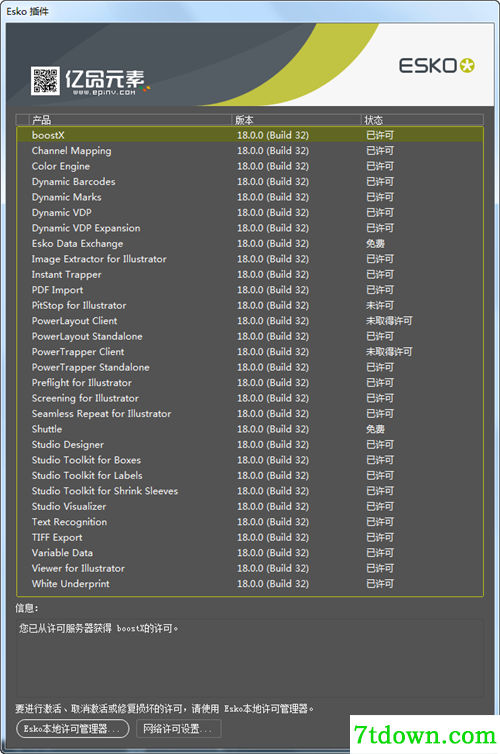Select the Dynamic Barcodes entry
The width and height of the screenshot is (500, 754).
tap(250, 182)
